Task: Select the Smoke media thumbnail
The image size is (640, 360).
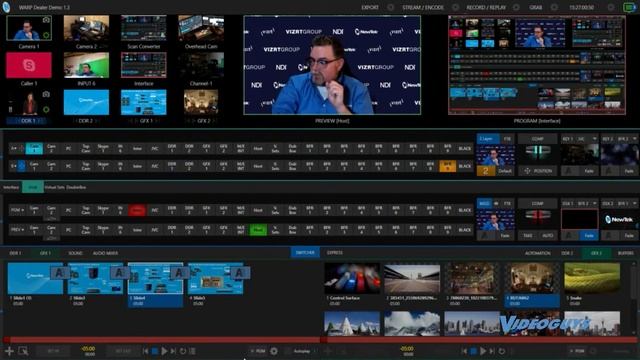Action: tap(591, 279)
